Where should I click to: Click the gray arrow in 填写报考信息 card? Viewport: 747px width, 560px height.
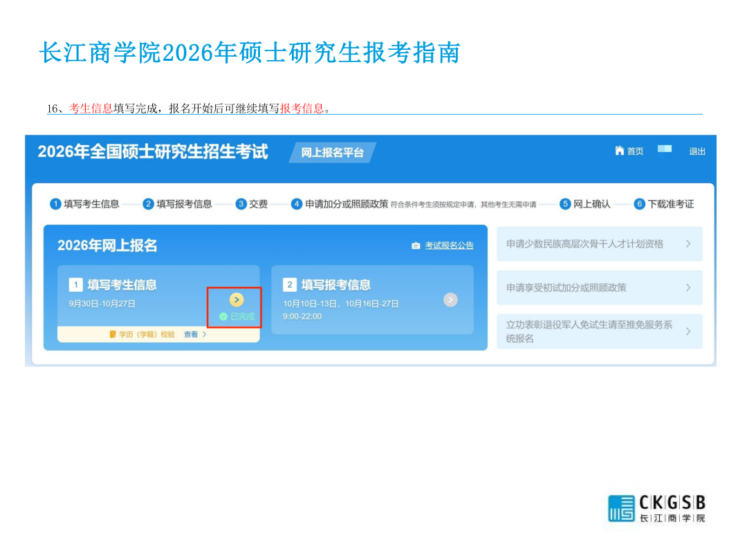450,299
